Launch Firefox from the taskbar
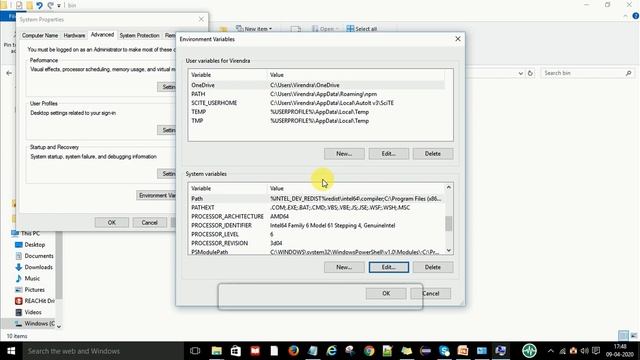Viewport: 640px width, 360px height. click(x=293, y=351)
